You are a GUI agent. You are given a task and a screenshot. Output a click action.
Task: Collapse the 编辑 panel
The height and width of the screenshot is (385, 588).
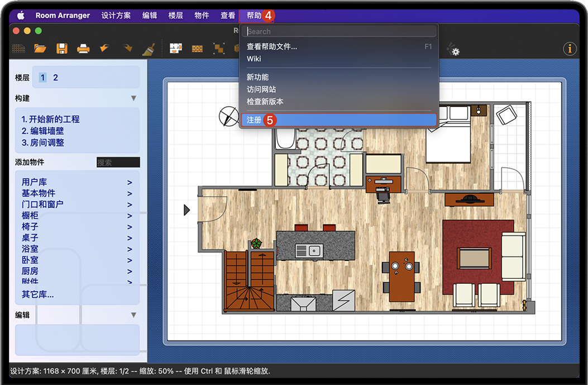(x=133, y=315)
